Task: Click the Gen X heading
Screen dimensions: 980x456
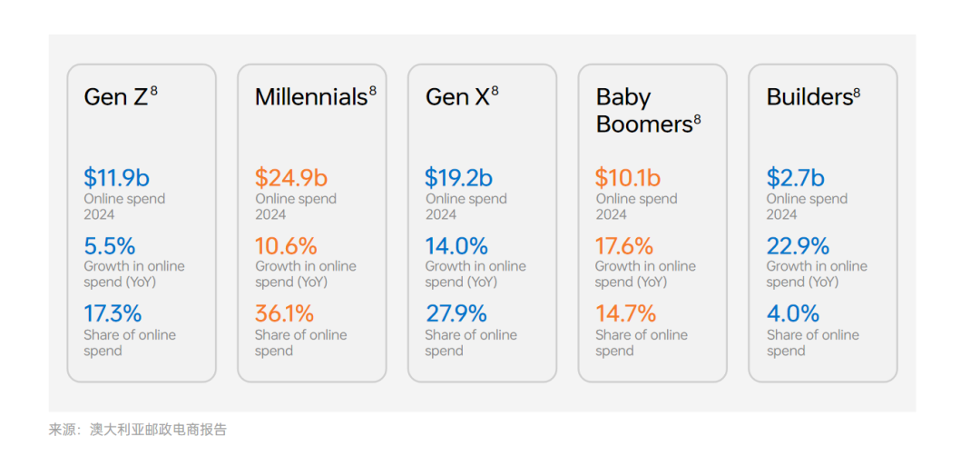Action: click(x=457, y=97)
